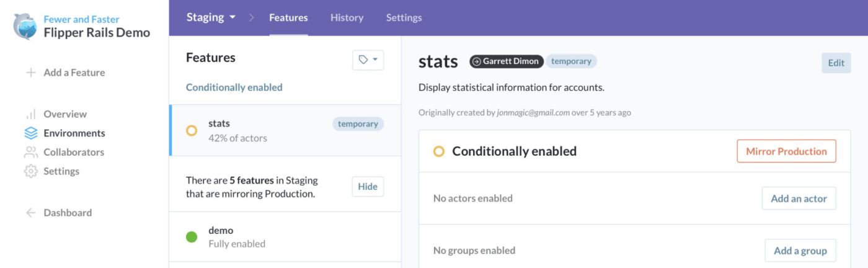Click the Mirror Production button
Image resolution: width=868 pixels, height=268 pixels.
[786, 151]
